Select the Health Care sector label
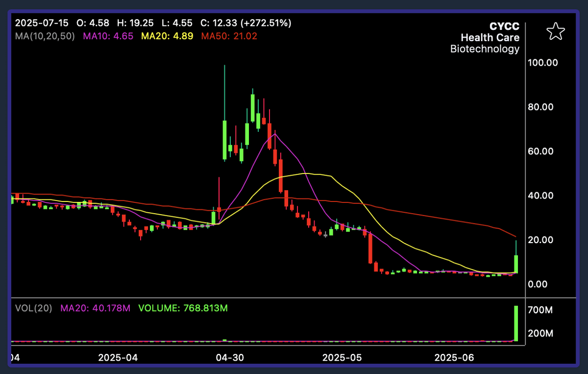 tap(490, 38)
